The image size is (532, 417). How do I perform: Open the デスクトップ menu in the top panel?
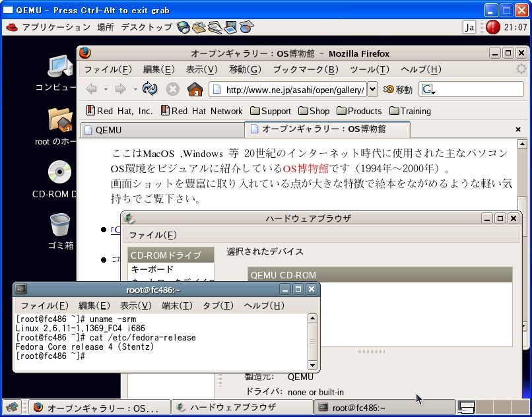tap(147, 27)
